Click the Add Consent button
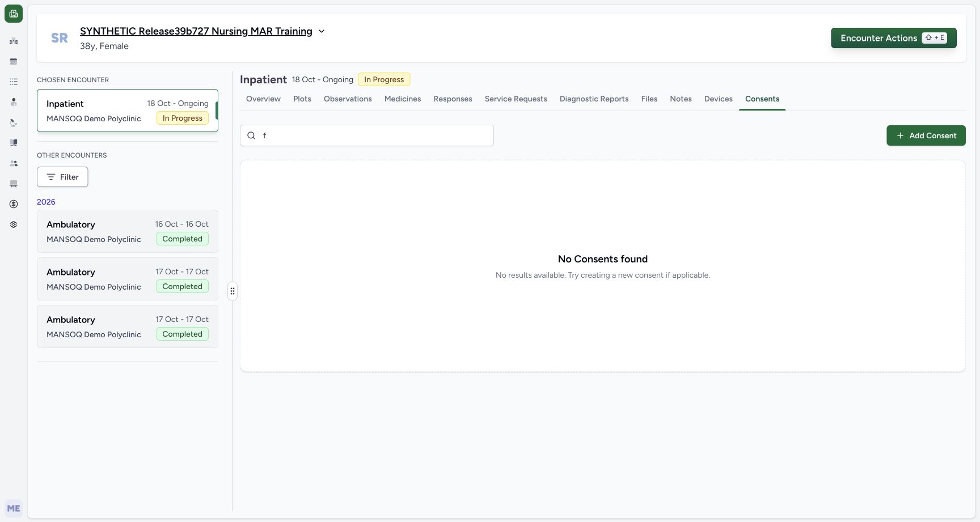This screenshot has height=522, width=980. click(926, 135)
